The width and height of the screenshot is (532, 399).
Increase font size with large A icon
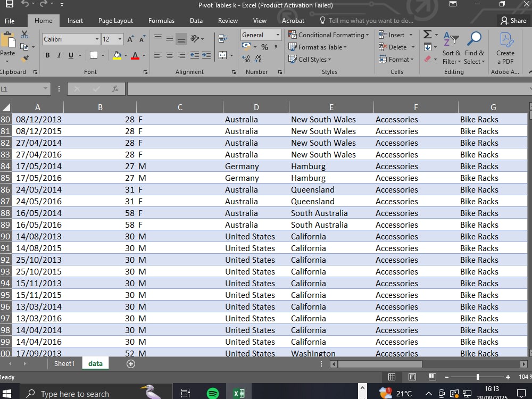click(x=130, y=39)
